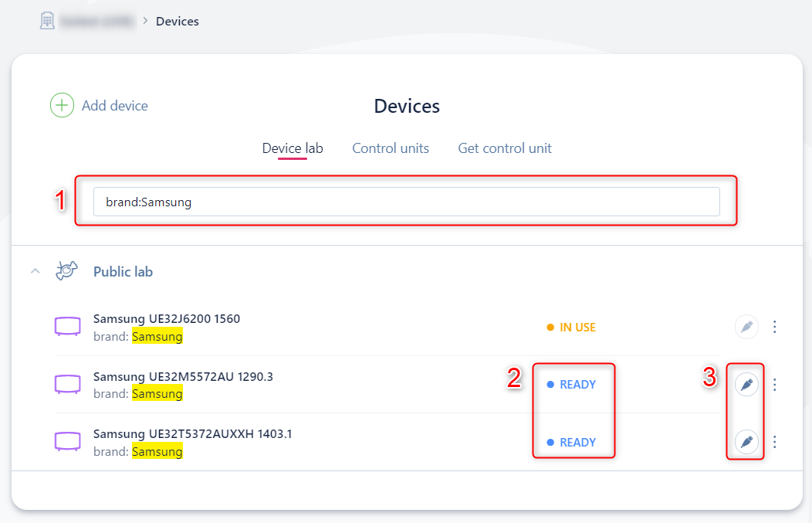The height and width of the screenshot is (523, 812).
Task: Click connect plug icon for Samsung UE32J6200 1560
Action: click(x=746, y=327)
